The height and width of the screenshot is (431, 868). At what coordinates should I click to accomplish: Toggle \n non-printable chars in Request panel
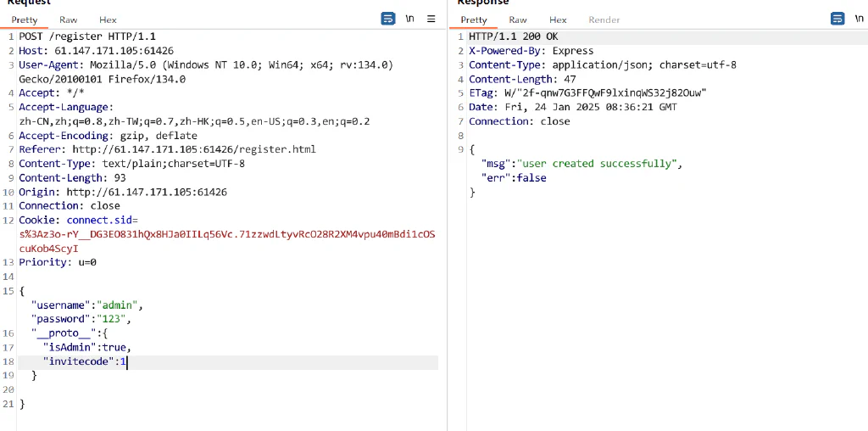pyautogui.click(x=409, y=19)
